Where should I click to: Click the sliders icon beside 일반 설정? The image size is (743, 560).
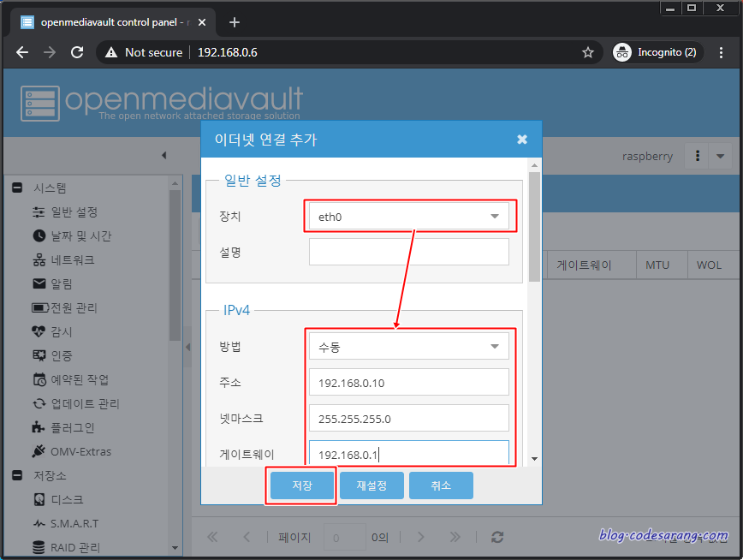pyautogui.click(x=39, y=212)
